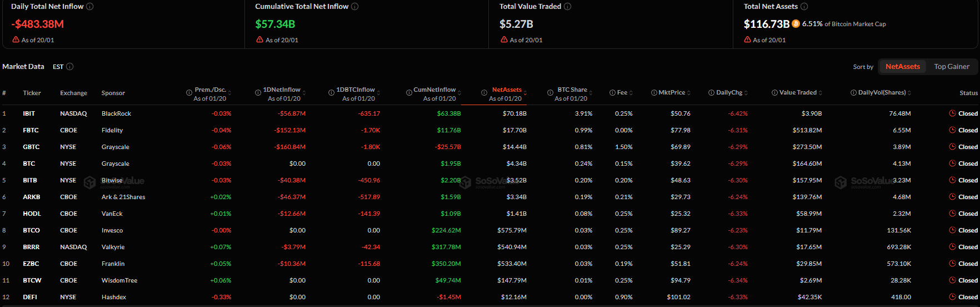Click info icon beside Cumulative Total Net Inflow
Viewport: 980px width, 307px height.
355,7
